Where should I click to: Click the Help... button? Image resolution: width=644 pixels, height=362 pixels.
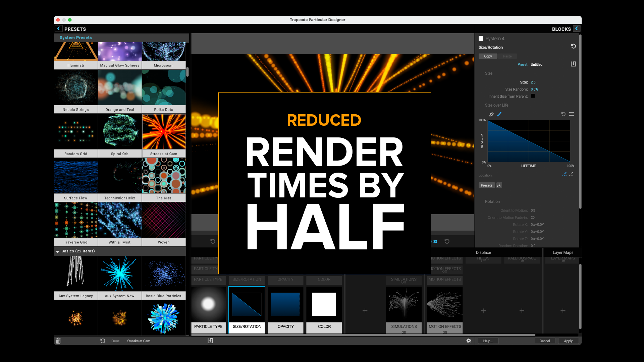tap(488, 341)
